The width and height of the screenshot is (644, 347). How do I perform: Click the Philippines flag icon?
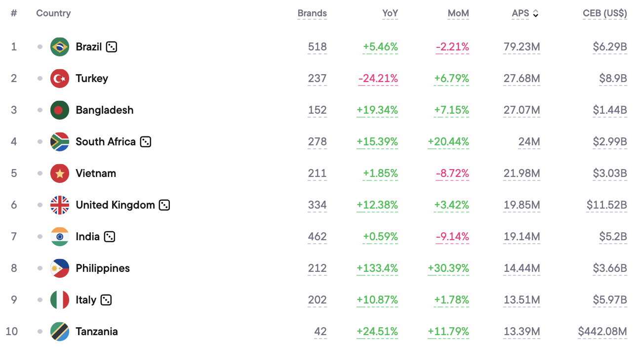tap(60, 268)
